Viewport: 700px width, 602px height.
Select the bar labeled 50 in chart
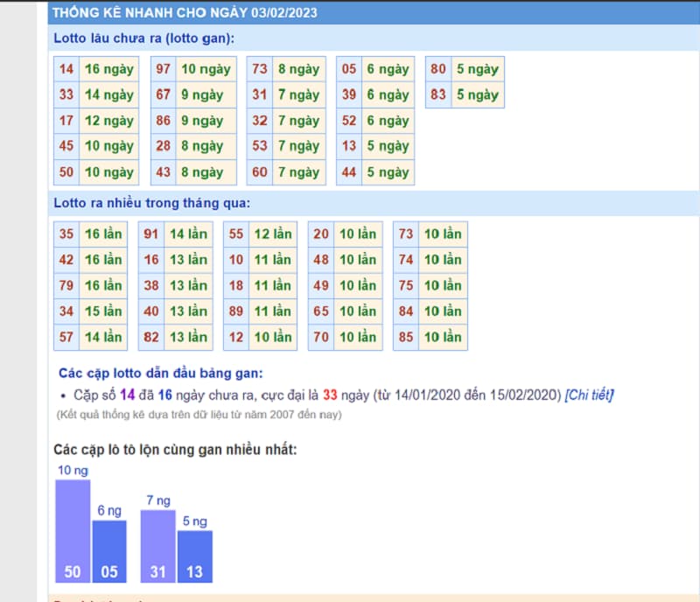click(x=73, y=531)
